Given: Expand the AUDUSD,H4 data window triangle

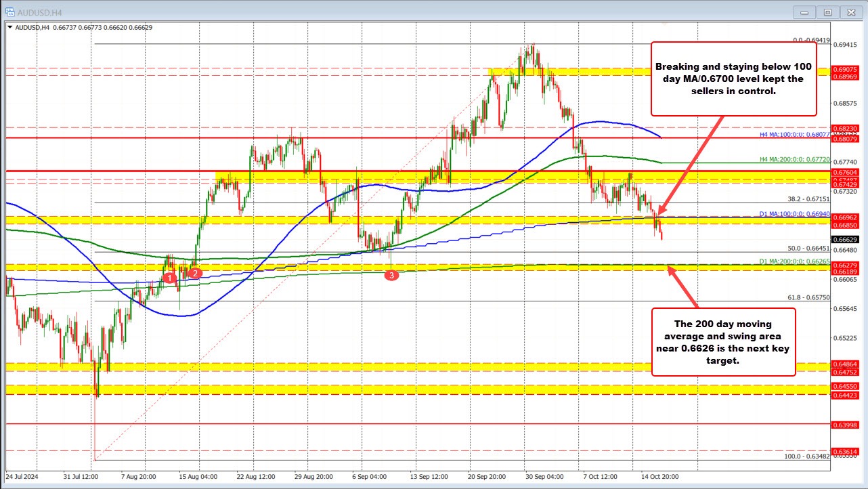Looking at the screenshot, I should pos(8,28).
